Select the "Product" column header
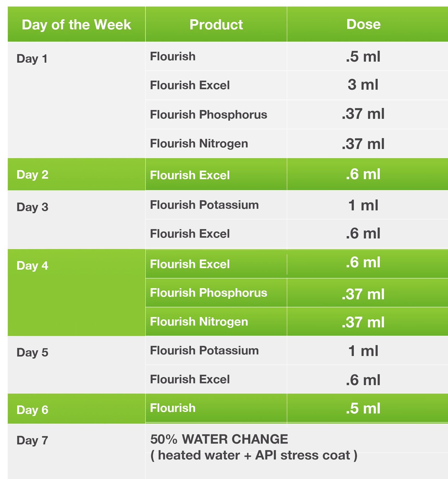 pos(216,25)
